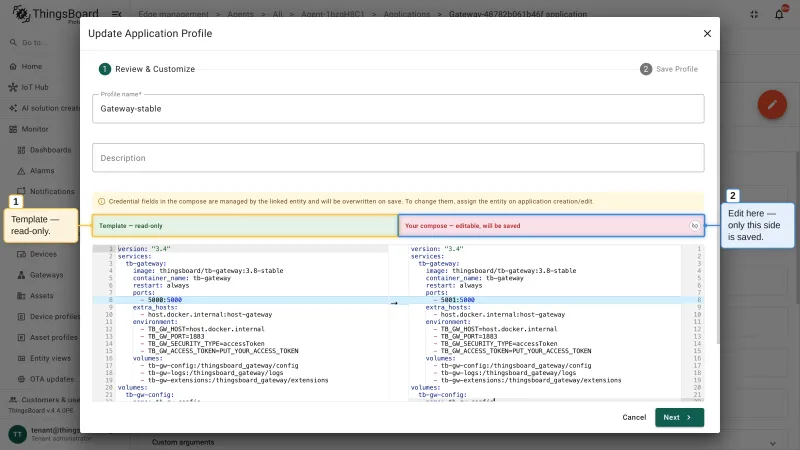Click the Next button
Image resolution: width=800 pixels, height=450 pixels.
pyautogui.click(x=679, y=417)
